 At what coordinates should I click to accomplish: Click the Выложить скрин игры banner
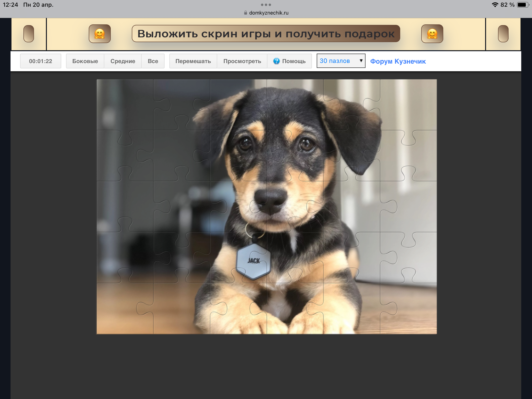[x=266, y=34]
